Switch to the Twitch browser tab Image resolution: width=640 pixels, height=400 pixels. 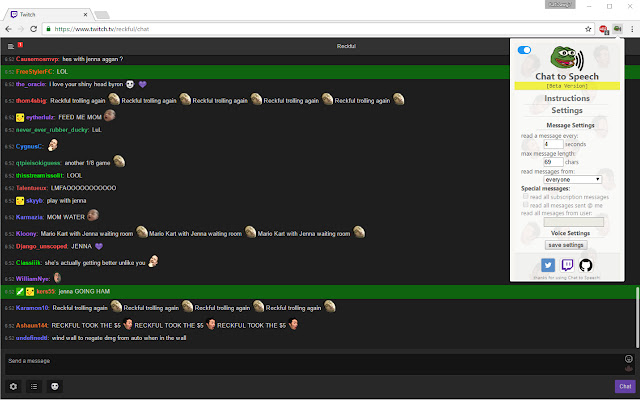point(48,14)
